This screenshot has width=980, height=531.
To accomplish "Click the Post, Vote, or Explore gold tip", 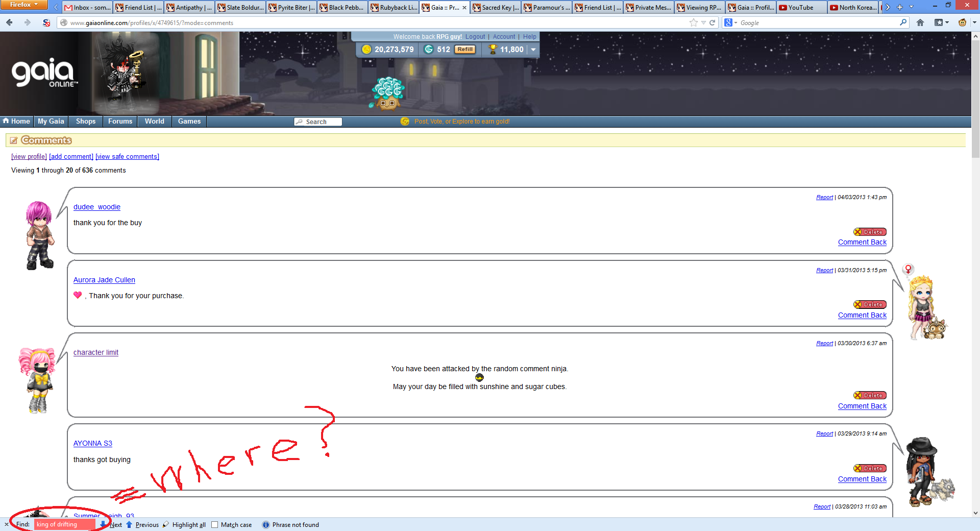I will pyautogui.click(x=462, y=122).
